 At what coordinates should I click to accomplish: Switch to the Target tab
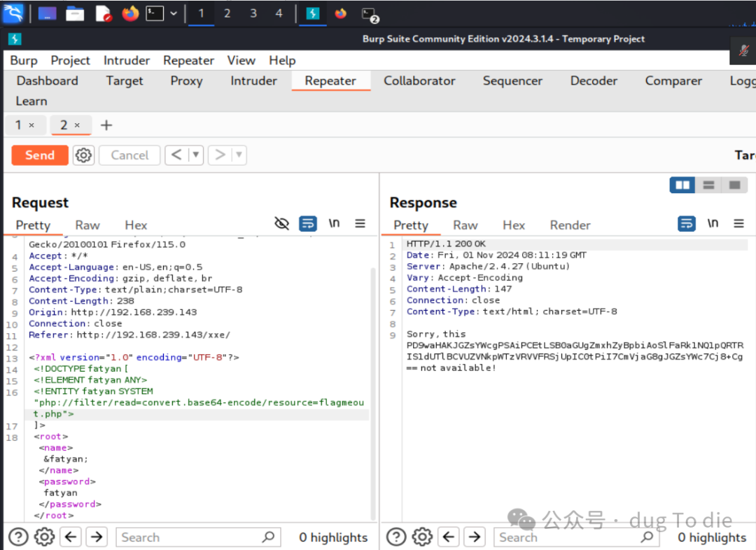125,80
